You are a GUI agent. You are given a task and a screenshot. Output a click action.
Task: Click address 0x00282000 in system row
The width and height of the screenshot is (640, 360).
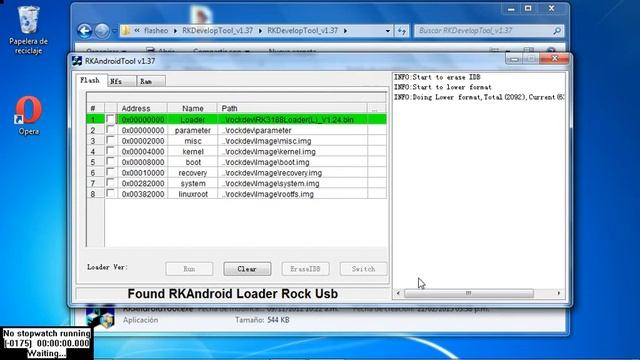coord(142,183)
